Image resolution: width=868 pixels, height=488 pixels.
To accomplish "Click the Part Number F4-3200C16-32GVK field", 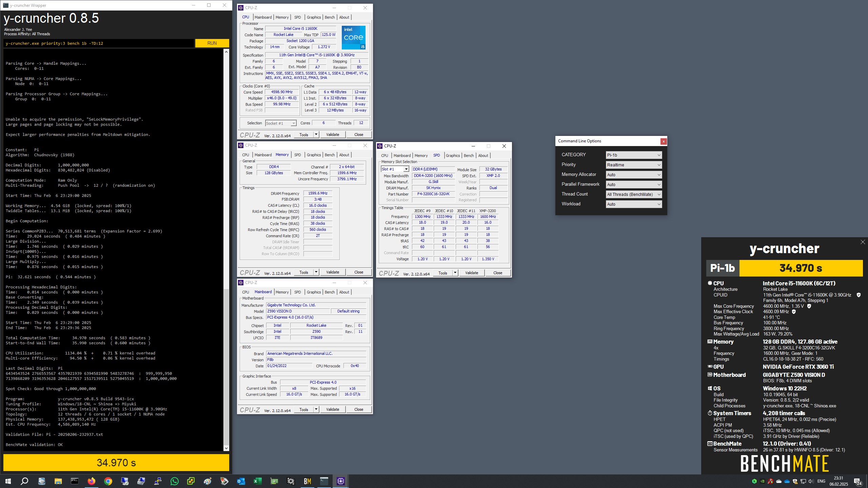I will [433, 194].
